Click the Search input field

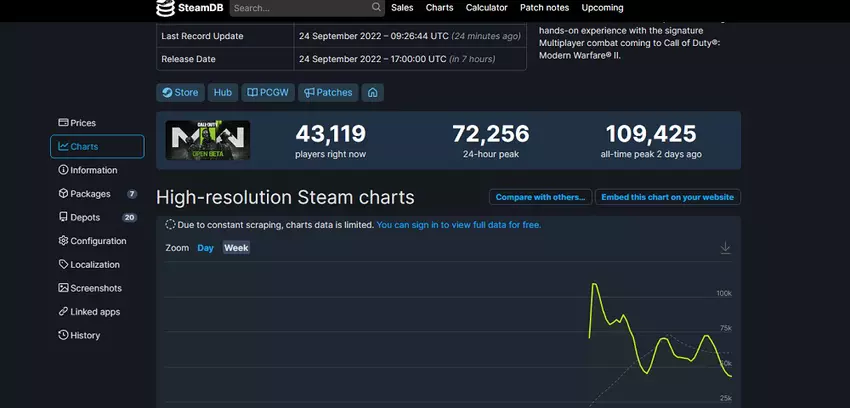click(300, 8)
